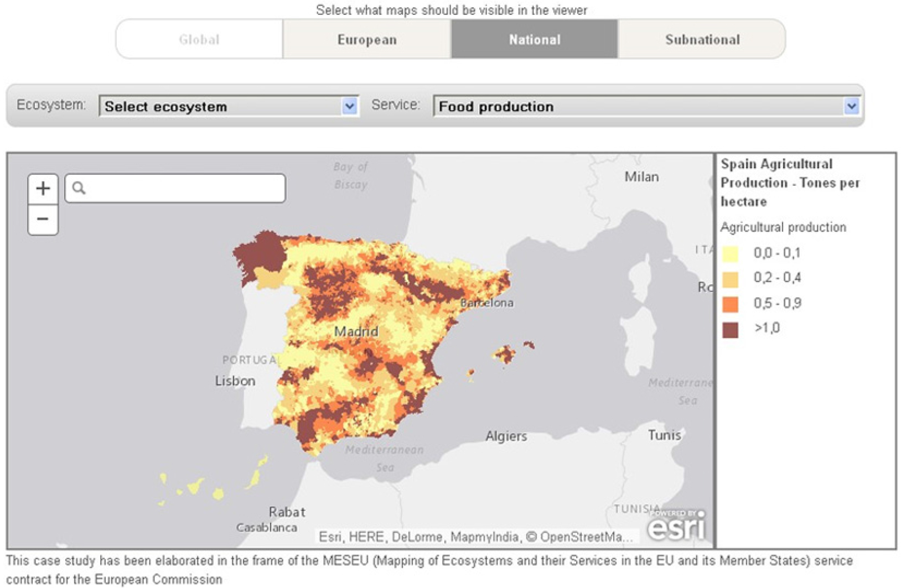Click the map zoom out minus button
The width and height of the screenshot is (901, 588).
43,220
